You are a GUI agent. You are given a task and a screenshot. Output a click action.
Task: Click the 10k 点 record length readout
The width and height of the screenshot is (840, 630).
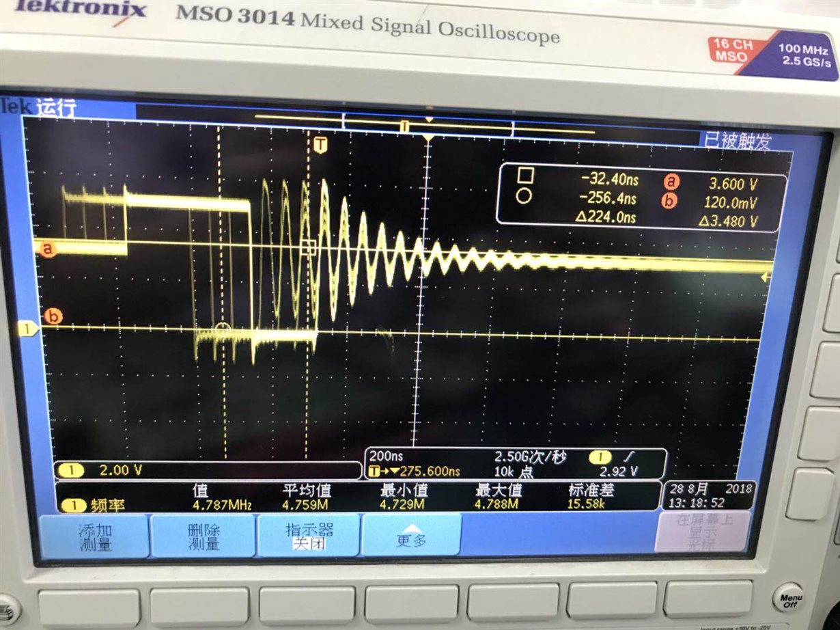coord(515,471)
